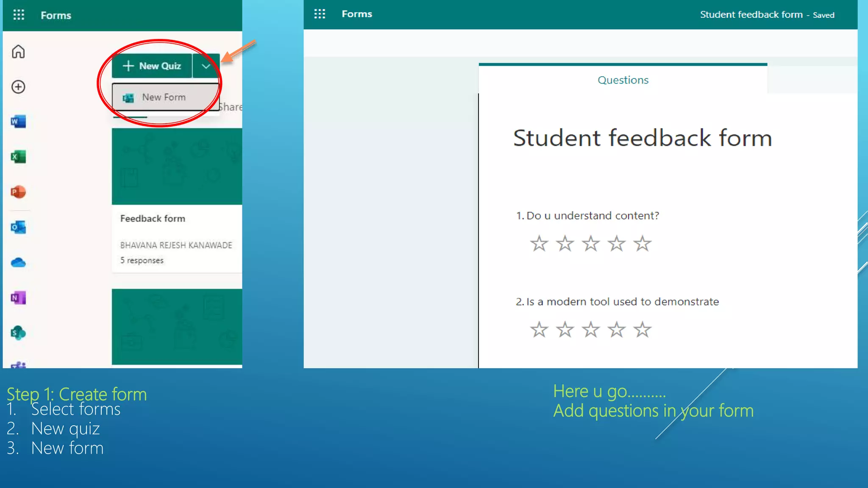This screenshot has height=488, width=868.
Task: Open the OneNote app from the sidebar
Action: point(18,298)
